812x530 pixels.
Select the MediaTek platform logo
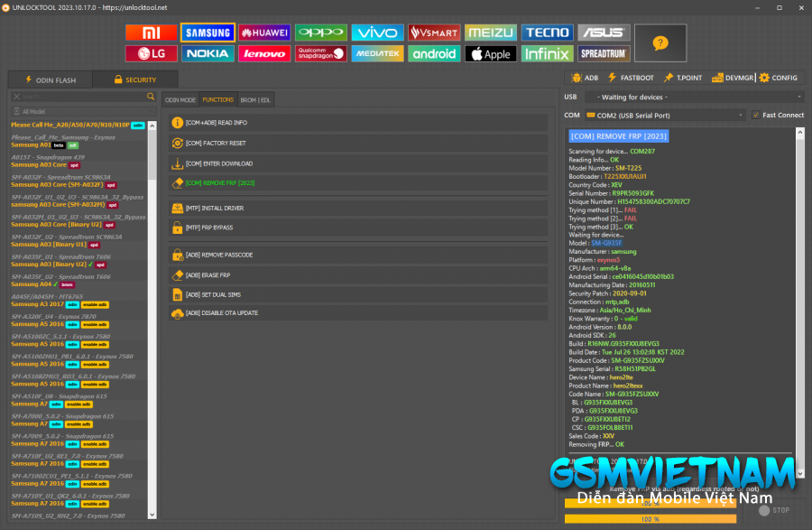(377, 53)
